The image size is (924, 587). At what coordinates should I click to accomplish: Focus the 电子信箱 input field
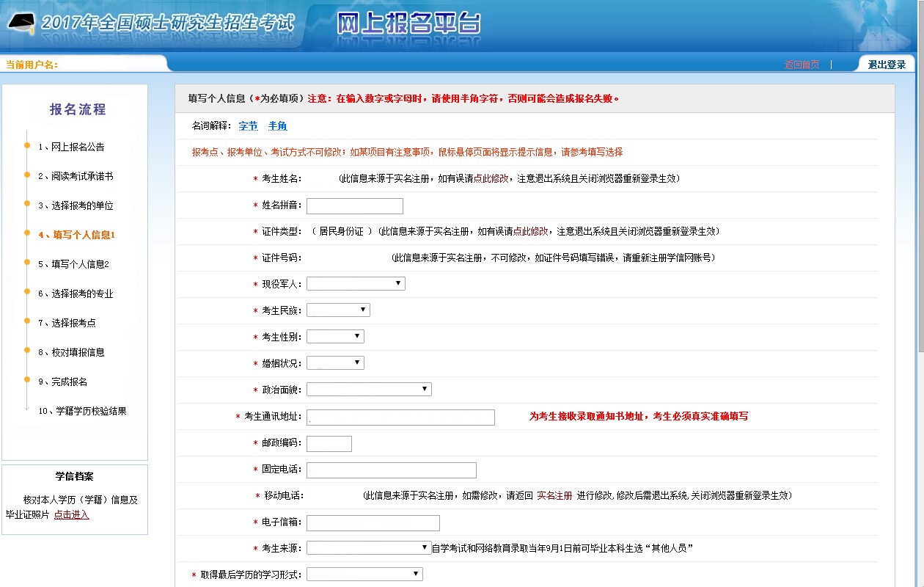pos(373,522)
